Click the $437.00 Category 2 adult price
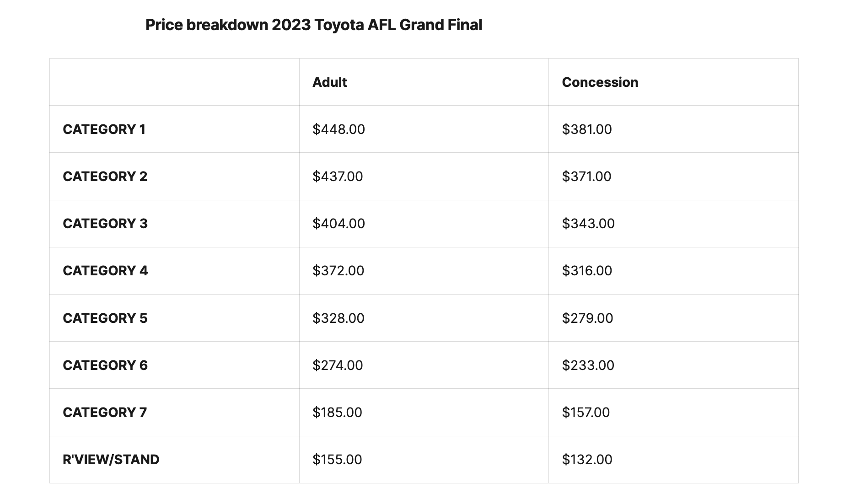This screenshot has height=504, width=849. pyautogui.click(x=338, y=177)
